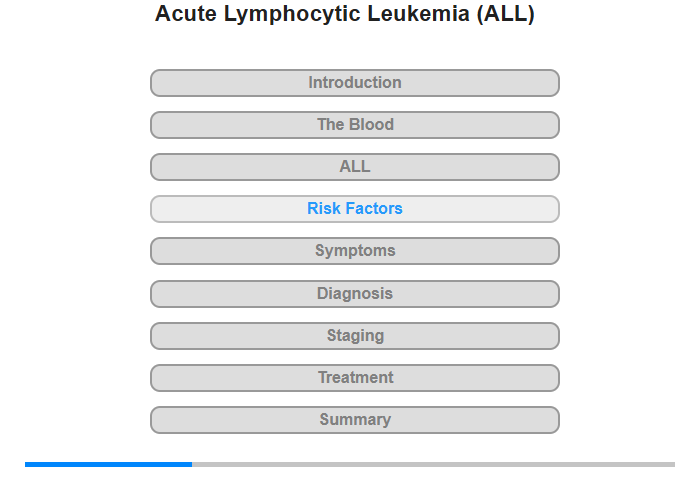Screen dimensions: 700x480
Task: Navigate to the Staging section
Action: (355, 336)
